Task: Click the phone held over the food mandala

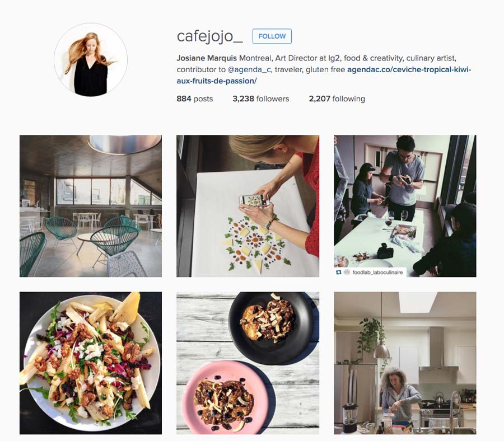Action: click(x=254, y=201)
